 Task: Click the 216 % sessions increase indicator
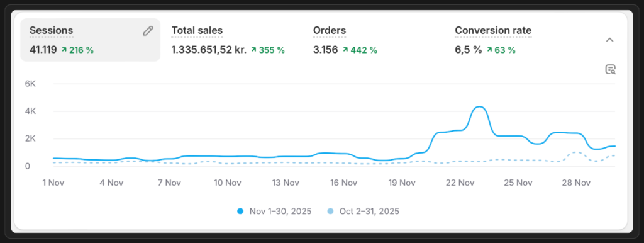click(77, 50)
